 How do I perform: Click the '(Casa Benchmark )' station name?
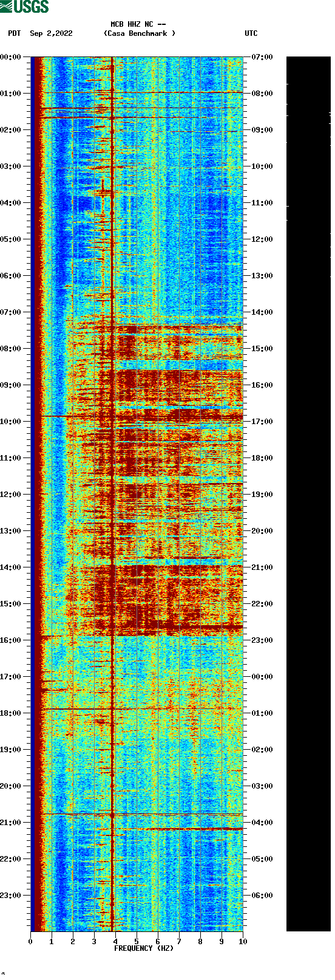tap(140, 33)
